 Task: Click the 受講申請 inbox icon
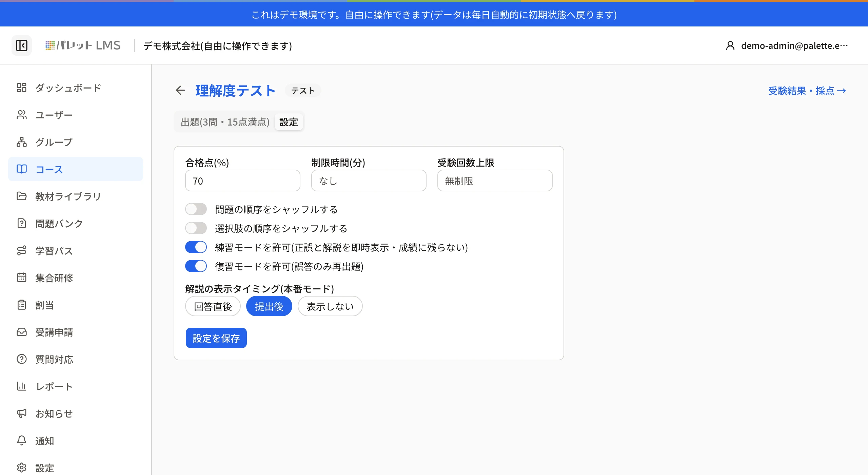coord(22,332)
